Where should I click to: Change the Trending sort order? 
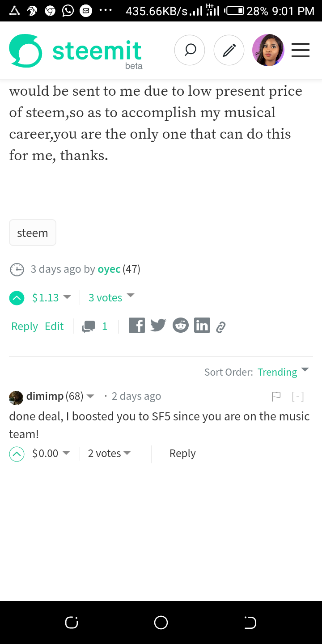pos(277,372)
